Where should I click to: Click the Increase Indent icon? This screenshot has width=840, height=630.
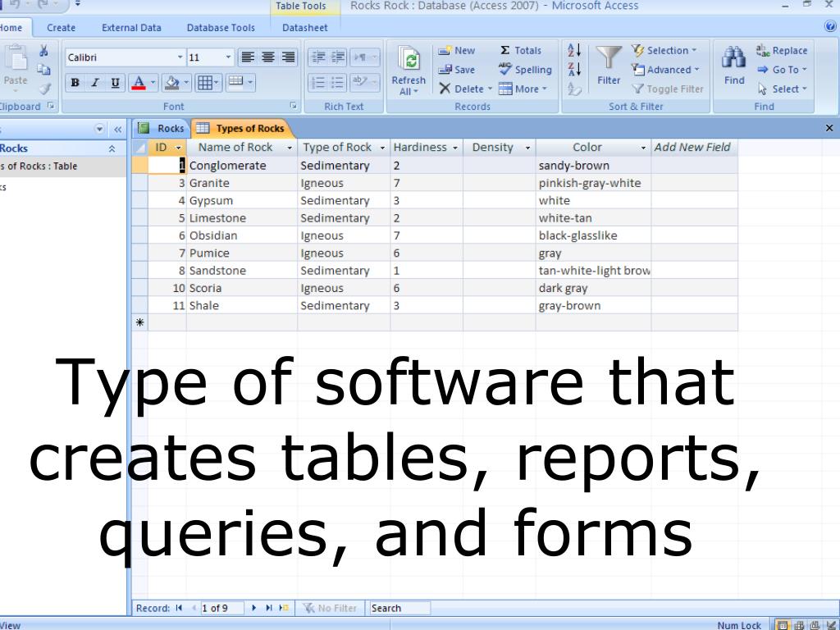[338, 57]
